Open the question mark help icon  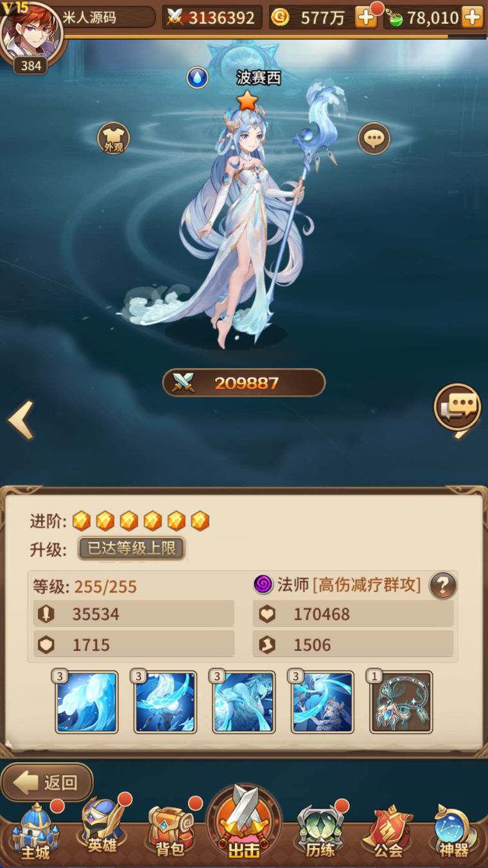click(x=443, y=585)
